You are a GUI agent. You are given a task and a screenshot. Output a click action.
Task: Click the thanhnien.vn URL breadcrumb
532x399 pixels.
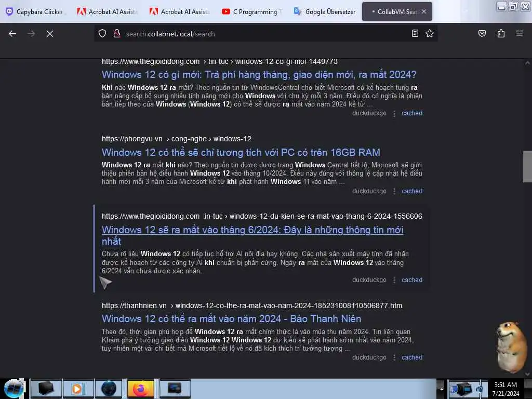(252, 305)
